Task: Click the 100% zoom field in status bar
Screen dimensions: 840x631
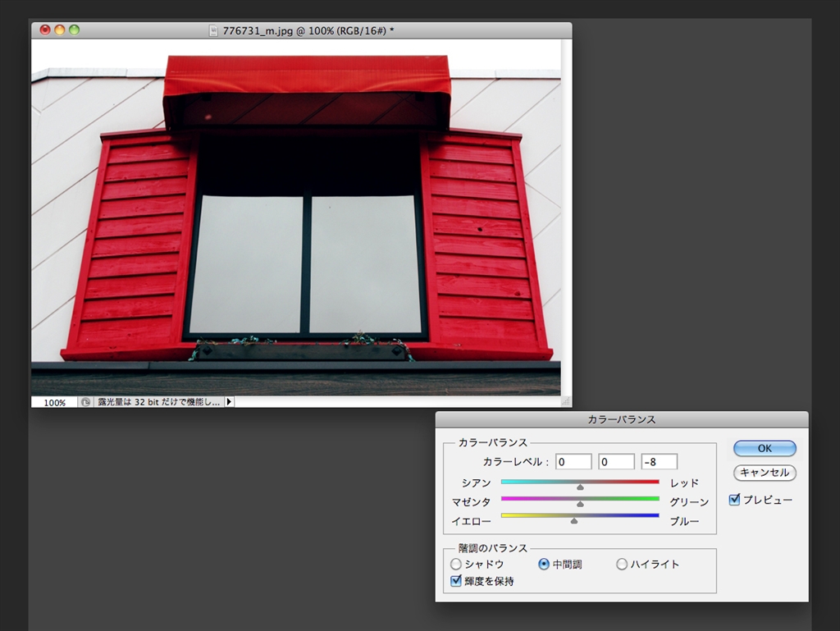Action: (x=55, y=403)
